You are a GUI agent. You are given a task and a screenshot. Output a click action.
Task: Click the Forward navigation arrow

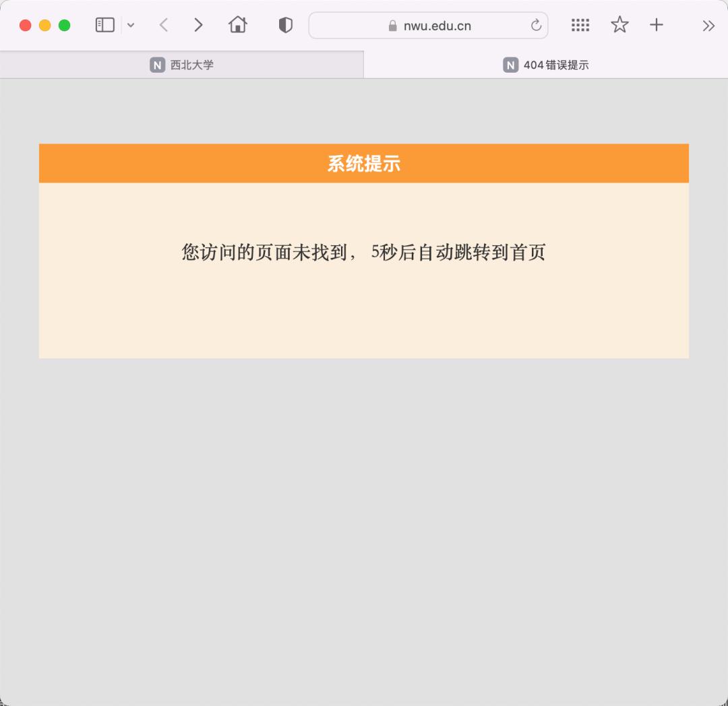[198, 24]
